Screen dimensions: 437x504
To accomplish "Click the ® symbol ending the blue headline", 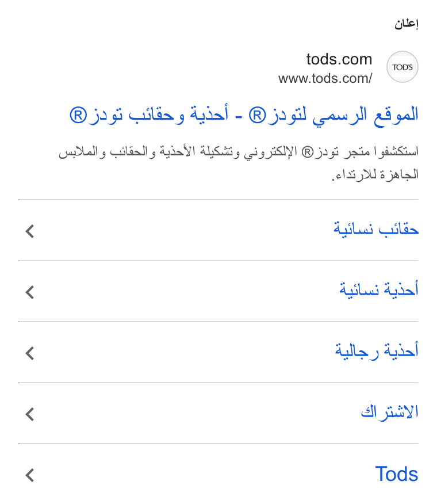I will click(x=78, y=116).
